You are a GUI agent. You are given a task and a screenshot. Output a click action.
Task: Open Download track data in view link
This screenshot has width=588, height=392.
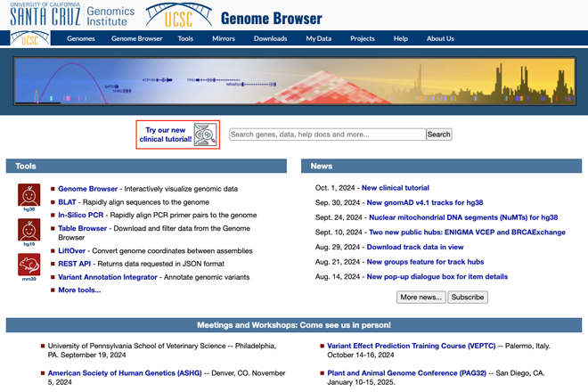[415, 247]
